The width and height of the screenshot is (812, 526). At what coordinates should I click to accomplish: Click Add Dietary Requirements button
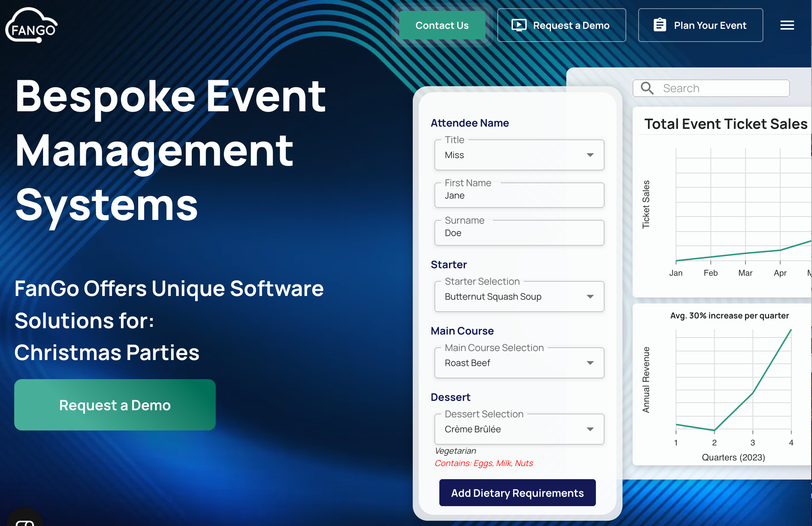click(517, 493)
